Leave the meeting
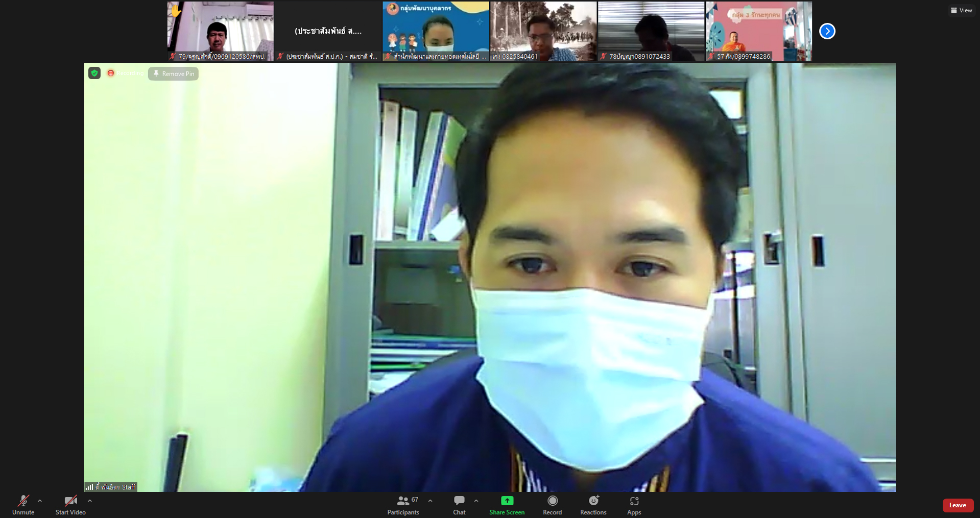Screen dimensions: 980x518 (x=958, y=505)
